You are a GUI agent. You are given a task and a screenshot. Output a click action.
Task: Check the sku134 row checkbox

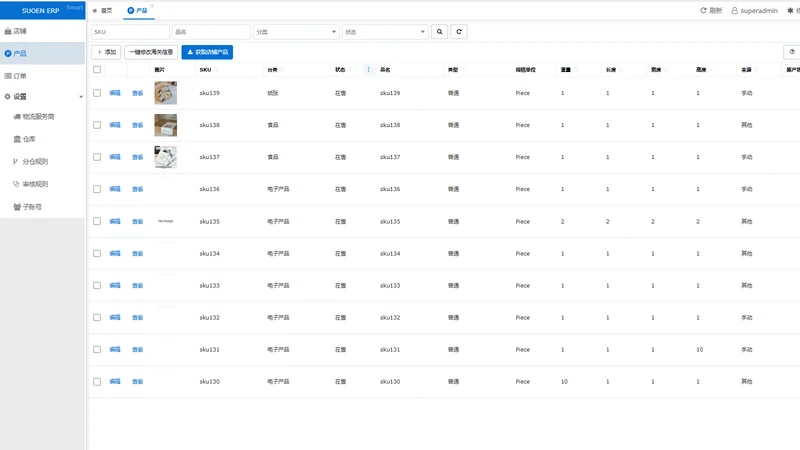pos(97,254)
